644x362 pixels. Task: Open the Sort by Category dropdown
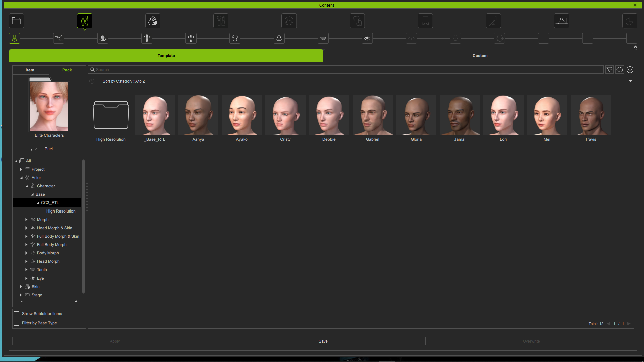point(366,81)
